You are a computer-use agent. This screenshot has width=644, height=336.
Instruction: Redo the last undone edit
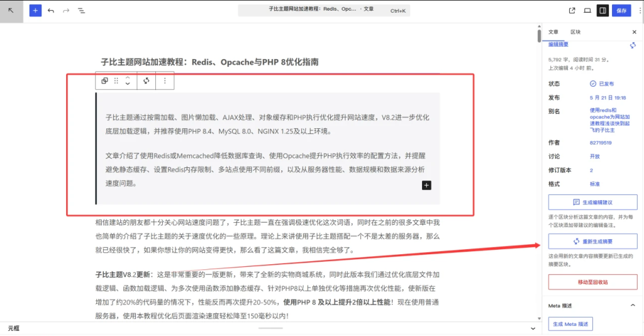(66, 11)
